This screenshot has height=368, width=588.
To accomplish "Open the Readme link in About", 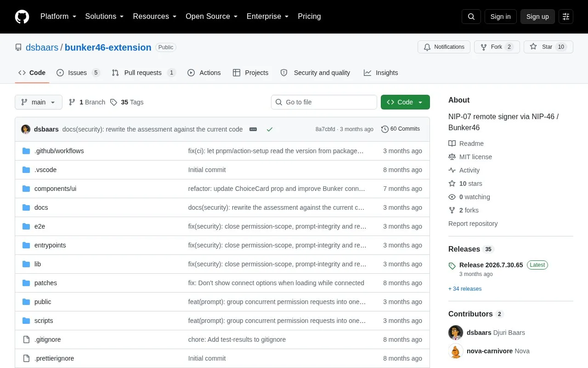I will click(x=466, y=144).
